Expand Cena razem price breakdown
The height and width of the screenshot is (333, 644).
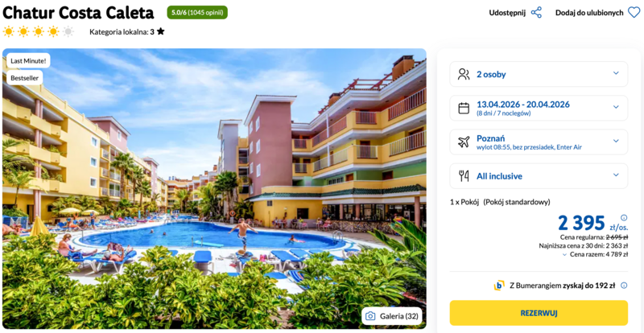(x=596, y=254)
